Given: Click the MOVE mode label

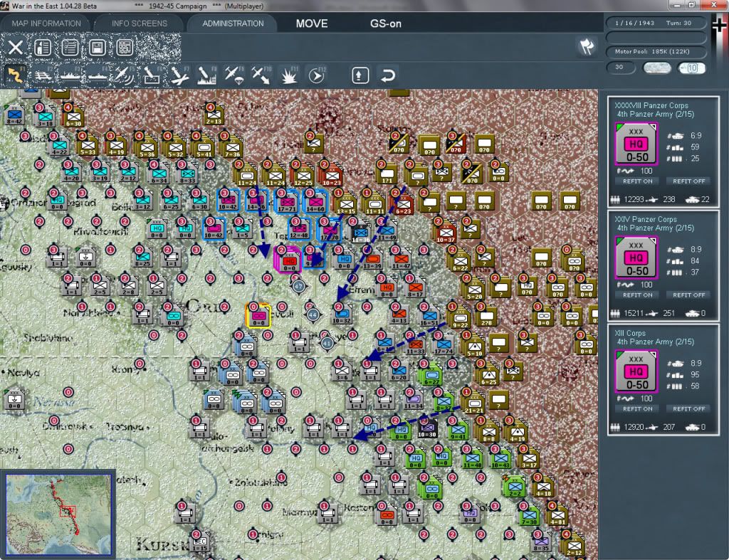Looking at the screenshot, I should point(312,23).
